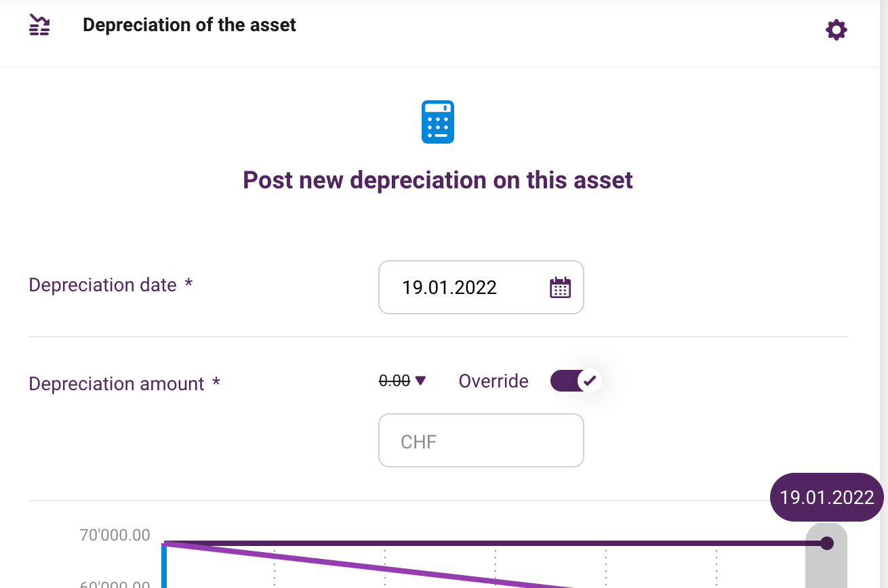Open the calendar picker icon in the date field
The image size is (888, 588).
[x=560, y=287]
